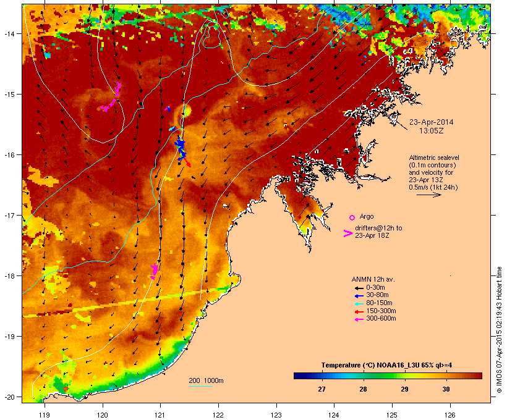Click the 23-Apr-2014 date label
The width and height of the screenshot is (507, 420).
click(x=432, y=122)
